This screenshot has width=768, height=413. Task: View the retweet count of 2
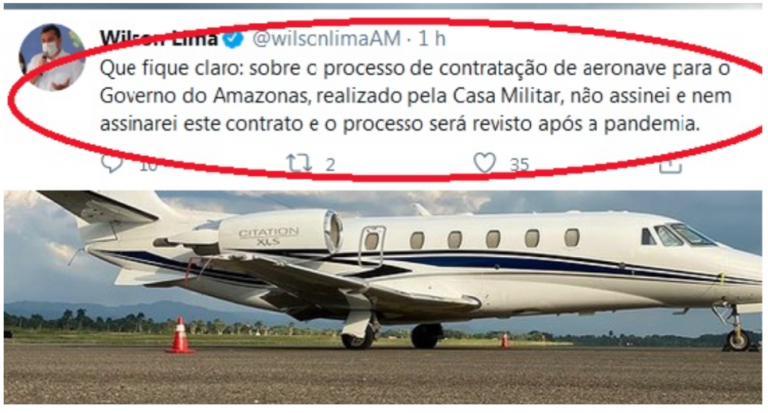(330, 165)
